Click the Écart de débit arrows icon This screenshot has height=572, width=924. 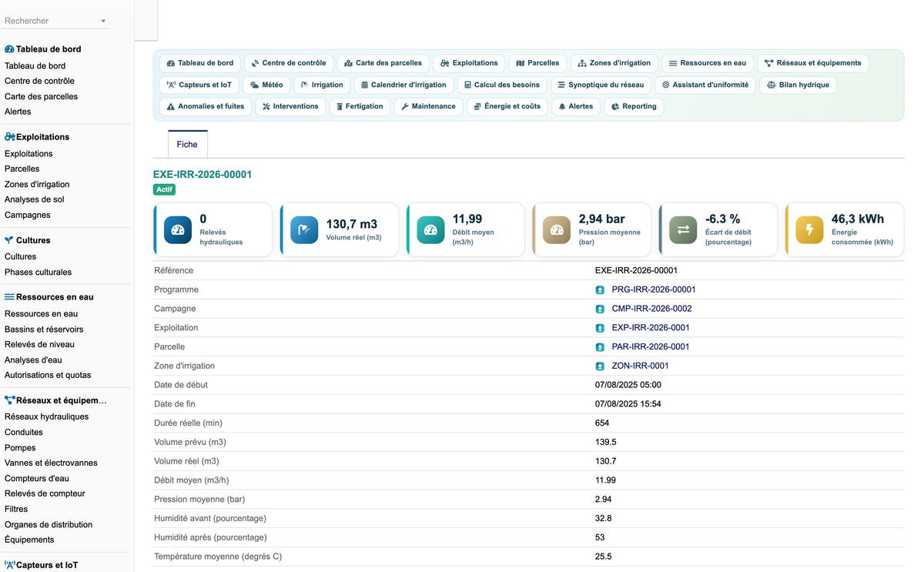pos(683,229)
